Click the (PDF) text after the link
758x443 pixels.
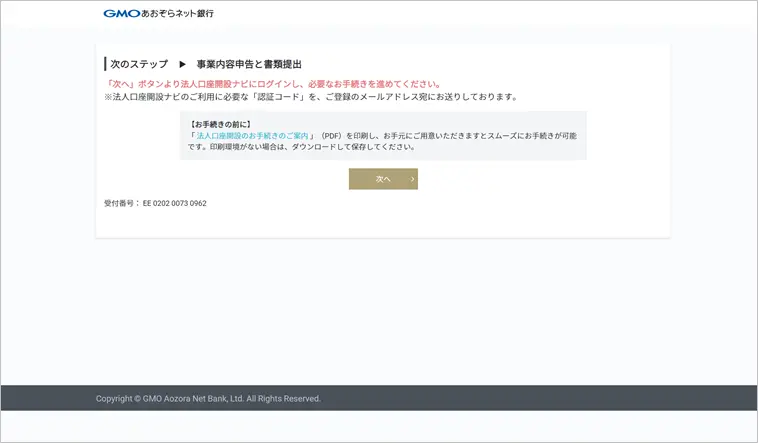click(x=331, y=135)
